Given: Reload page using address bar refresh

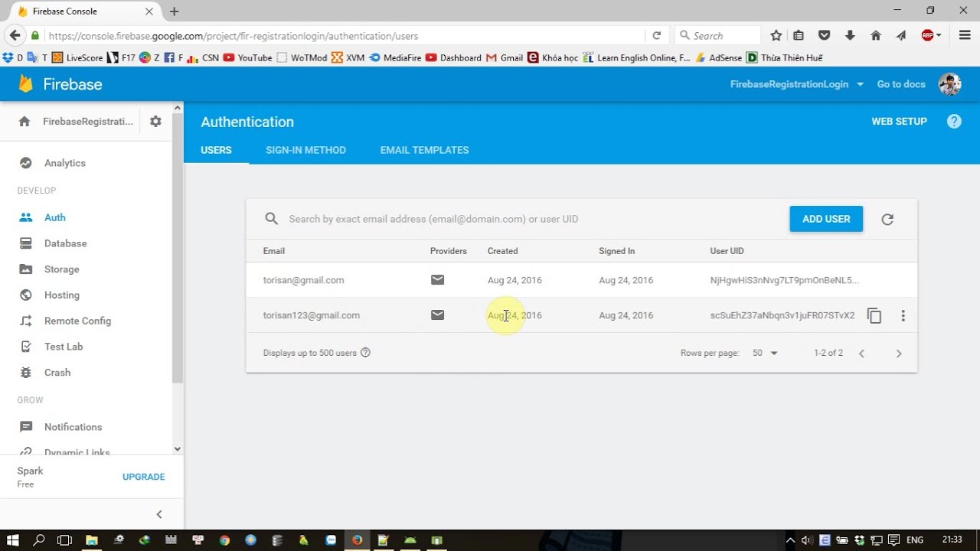Looking at the screenshot, I should tap(657, 35).
